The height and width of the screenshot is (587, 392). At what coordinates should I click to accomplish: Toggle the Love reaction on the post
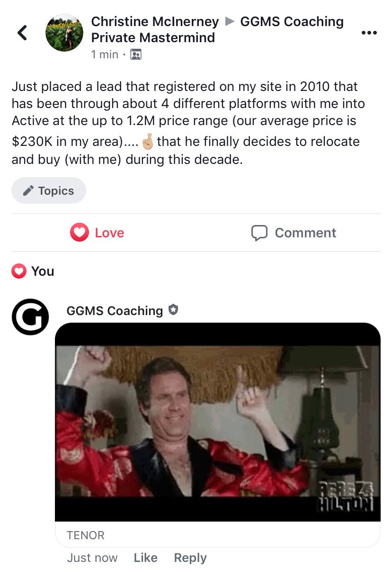coord(97,233)
